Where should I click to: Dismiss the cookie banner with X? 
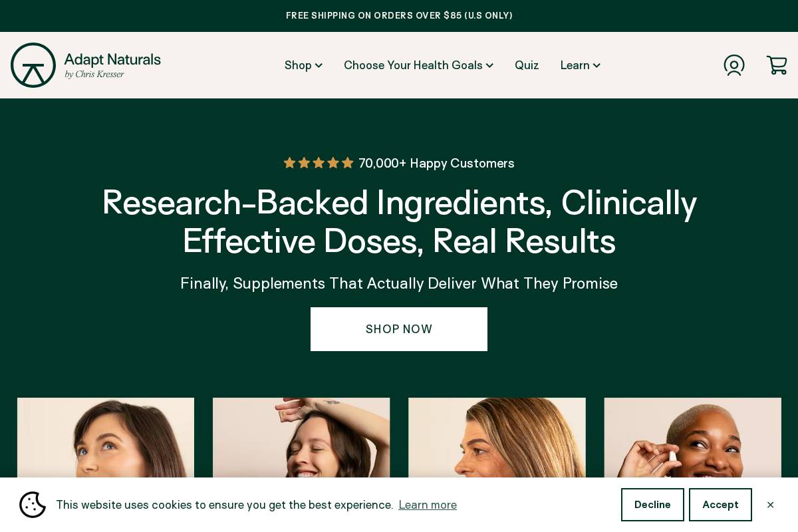tap(770, 505)
